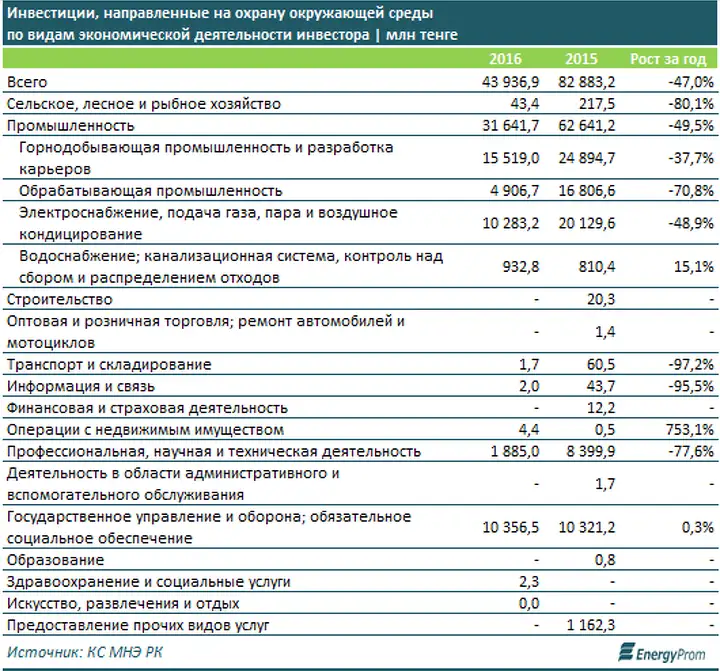Click the value 60,5

click(x=601, y=365)
